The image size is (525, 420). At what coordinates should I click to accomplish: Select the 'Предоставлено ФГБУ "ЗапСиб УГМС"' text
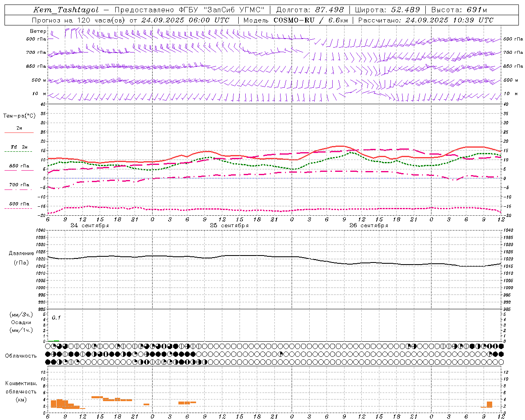(x=190, y=10)
